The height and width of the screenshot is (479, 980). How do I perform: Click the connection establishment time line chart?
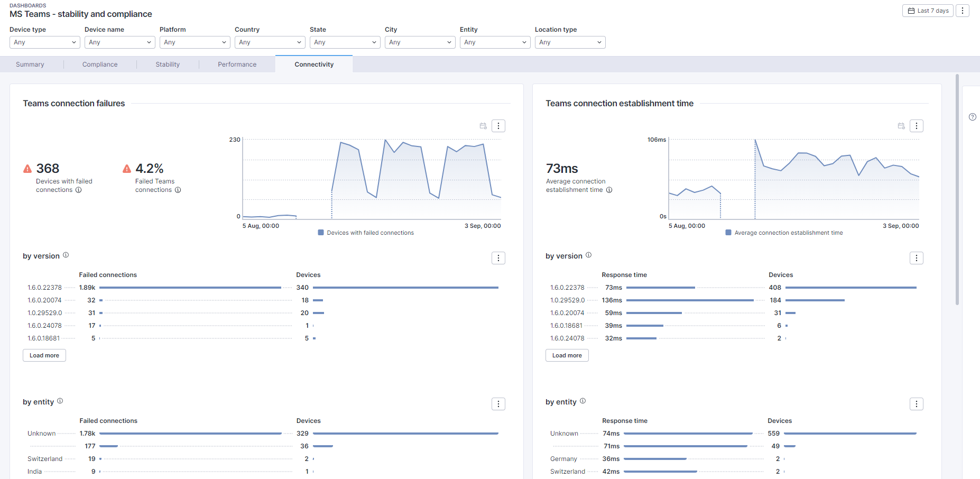pyautogui.click(x=794, y=179)
